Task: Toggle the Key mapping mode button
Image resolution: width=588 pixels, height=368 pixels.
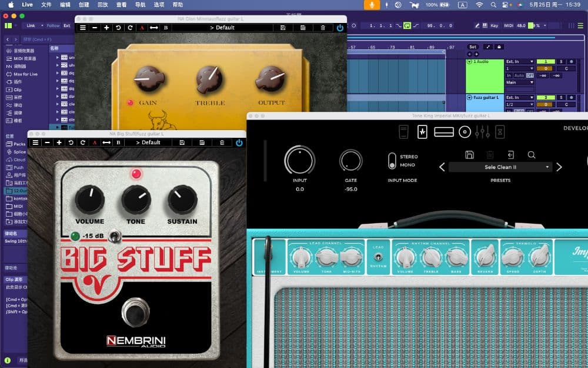Action: pyautogui.click(x=495, y=25)
